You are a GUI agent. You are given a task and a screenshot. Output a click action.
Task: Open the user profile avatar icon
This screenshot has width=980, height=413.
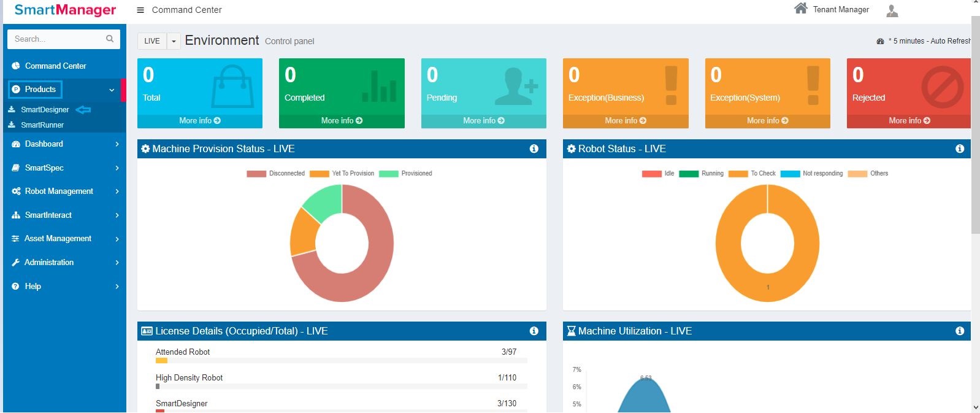pyautogui.click(x=892, y=10)
